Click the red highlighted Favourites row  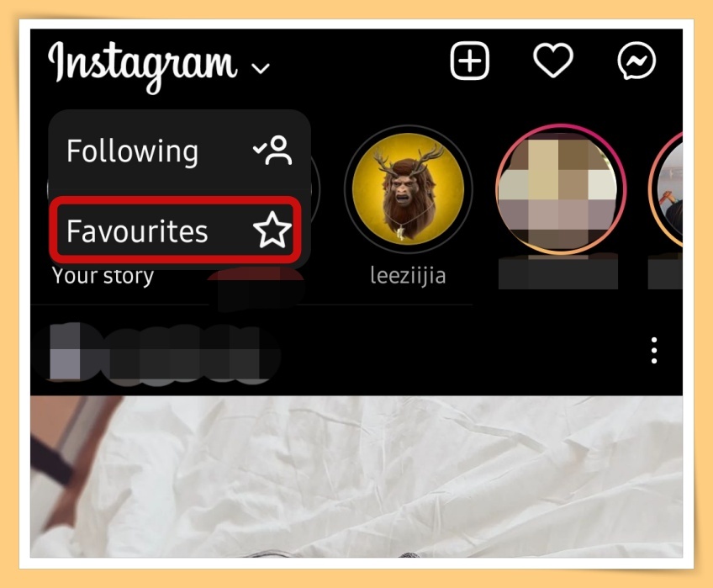tap(175, 230)
